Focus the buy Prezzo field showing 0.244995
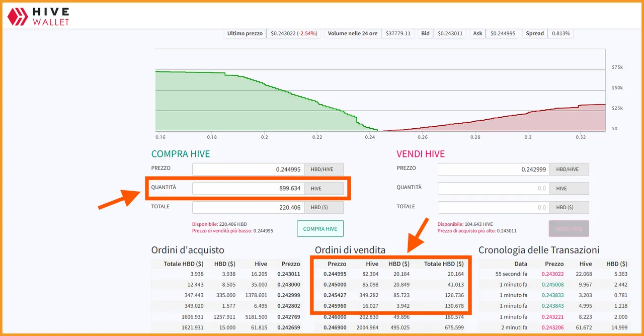This screenshot has height=336, width=644. click(x=248, y=170)
